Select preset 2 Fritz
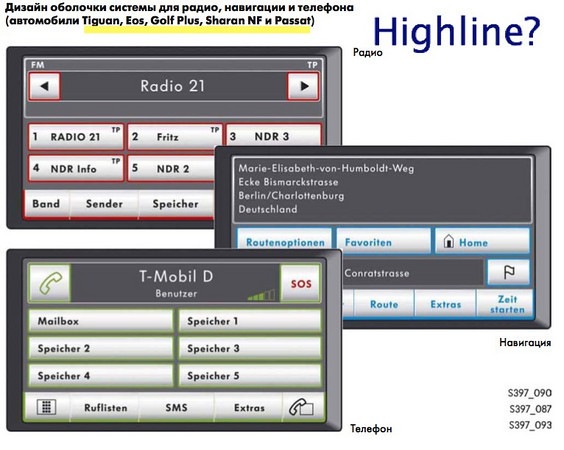This screenshot has width=564, height=450. pos(174,137)
